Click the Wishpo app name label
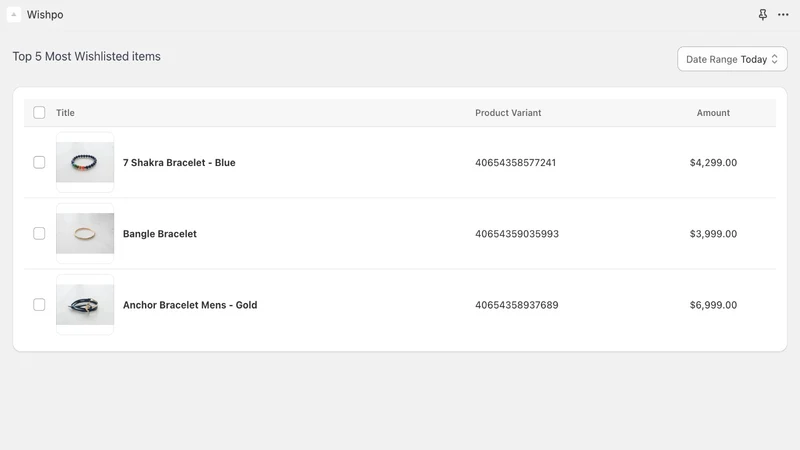Viewport: 800px width, 450px height. click(45, 15)
